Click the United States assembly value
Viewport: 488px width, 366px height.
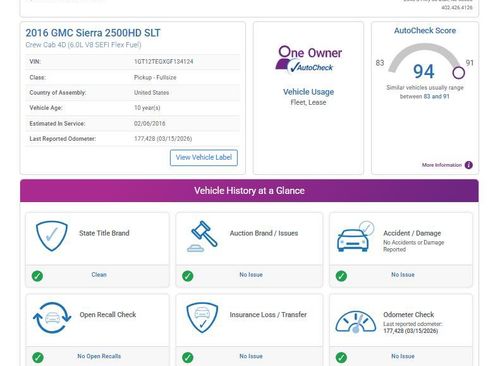coord(151,93)
